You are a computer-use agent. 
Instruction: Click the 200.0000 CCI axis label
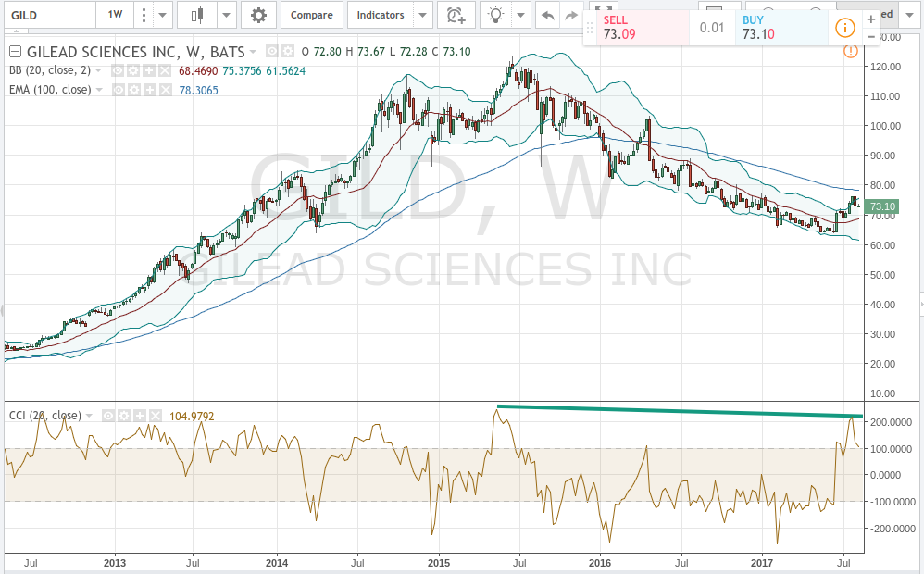click(893, 422)
